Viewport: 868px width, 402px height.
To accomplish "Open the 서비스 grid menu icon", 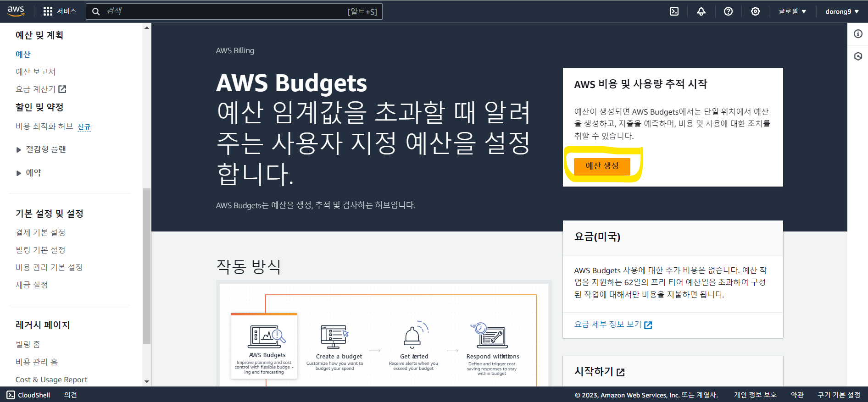I will 48,11.
